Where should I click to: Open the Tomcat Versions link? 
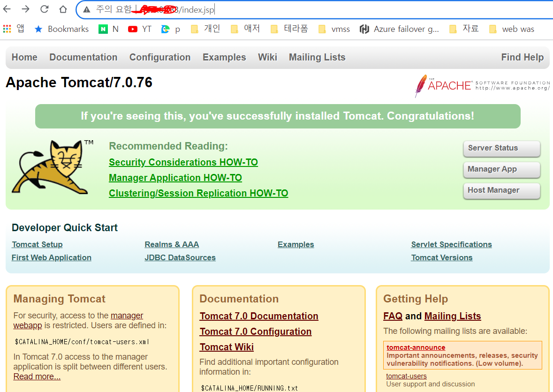pyautogui.click(x=442, y=258)
